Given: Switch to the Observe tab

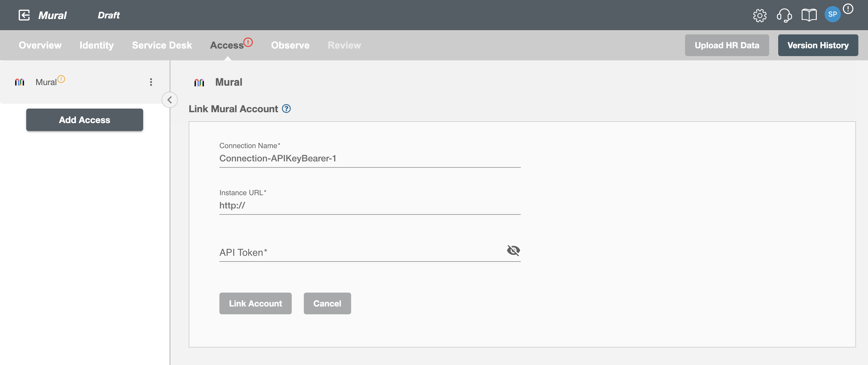Looking at the screenshot, I should (290, 45).
